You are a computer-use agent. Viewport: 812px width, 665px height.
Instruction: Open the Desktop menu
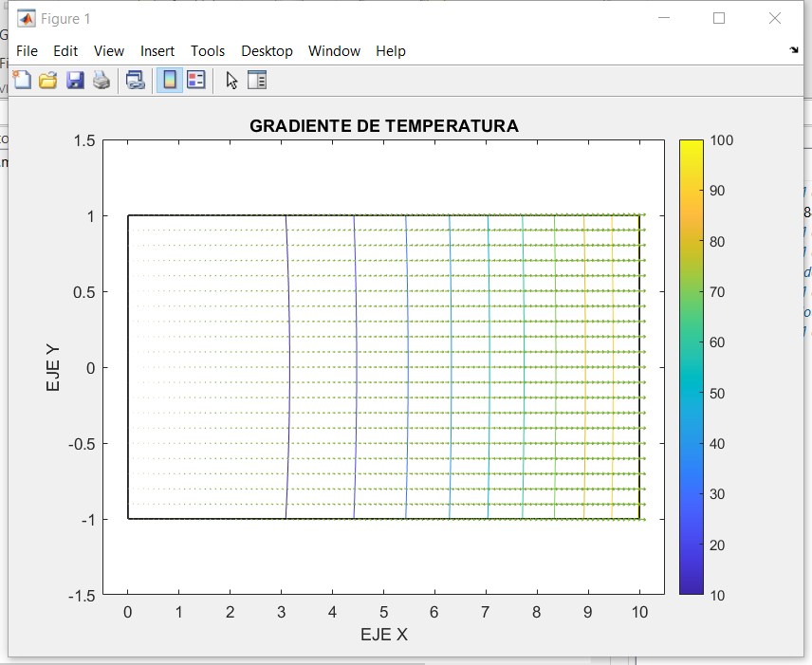pyautogui.click(x=267, y=51)
